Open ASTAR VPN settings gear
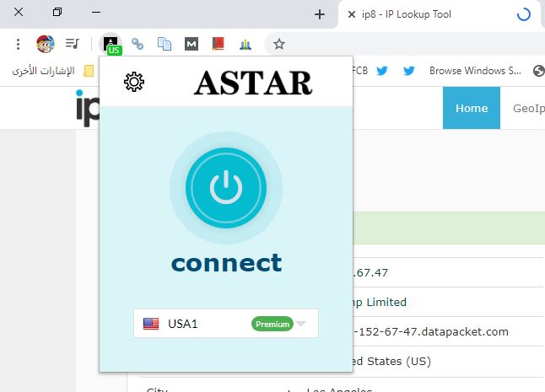The image size is (545, 392). pos(134,82)
